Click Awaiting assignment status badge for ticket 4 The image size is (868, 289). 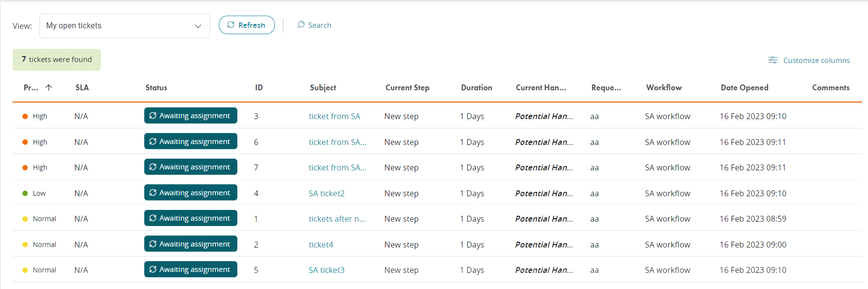191,193
